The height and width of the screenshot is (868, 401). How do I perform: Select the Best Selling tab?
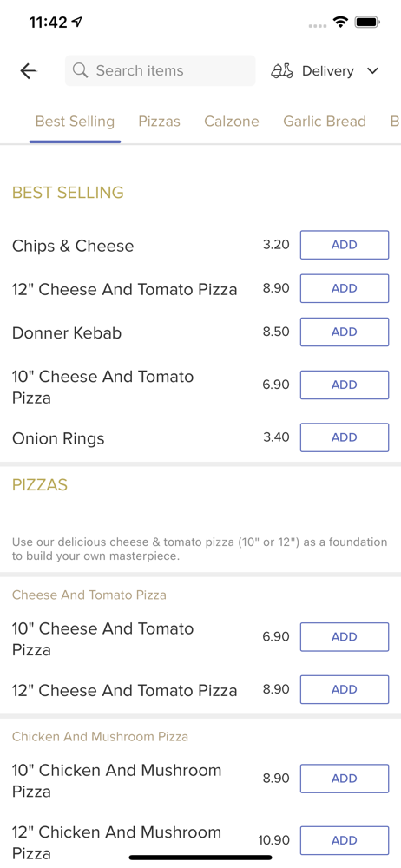pos(75,122)
